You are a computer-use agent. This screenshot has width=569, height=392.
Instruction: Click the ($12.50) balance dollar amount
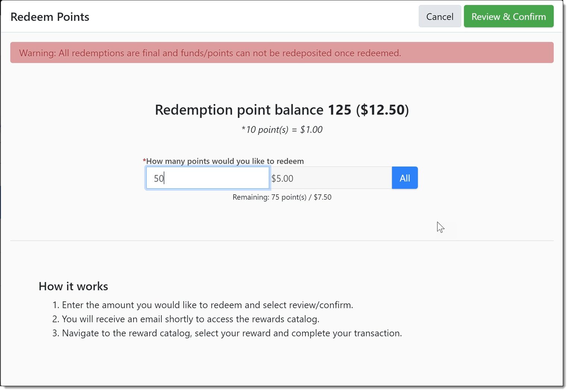[x=382, y=110]
